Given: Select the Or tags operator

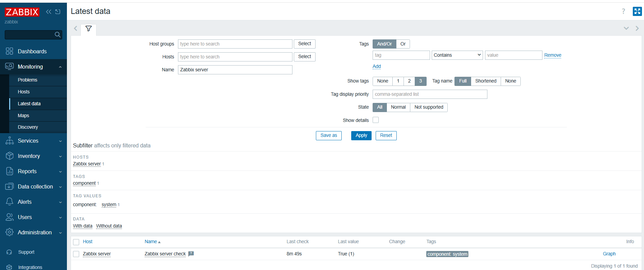Looking at the screenshot, I should (x=403, y=44).
